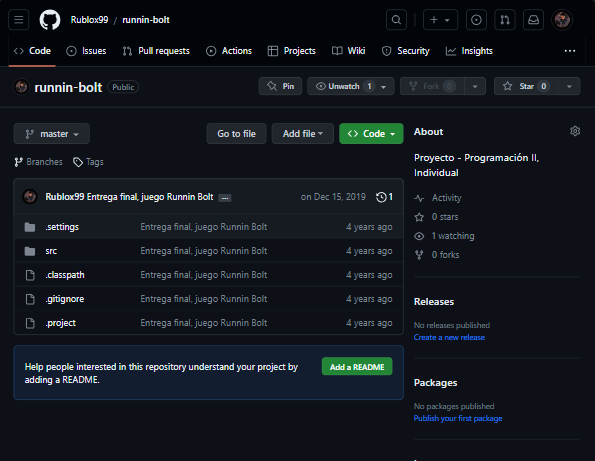Open the Add file dropdown

point(302,134)
